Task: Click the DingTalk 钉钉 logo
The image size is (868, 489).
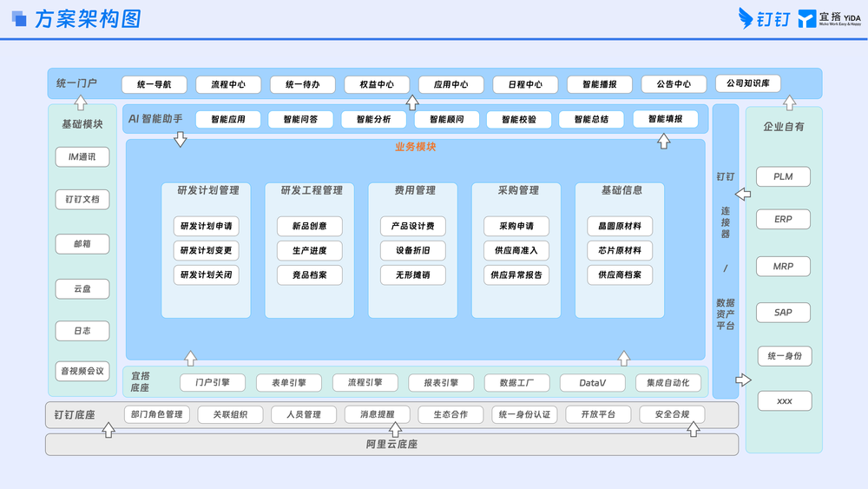Action: click(x=764, y=18)
